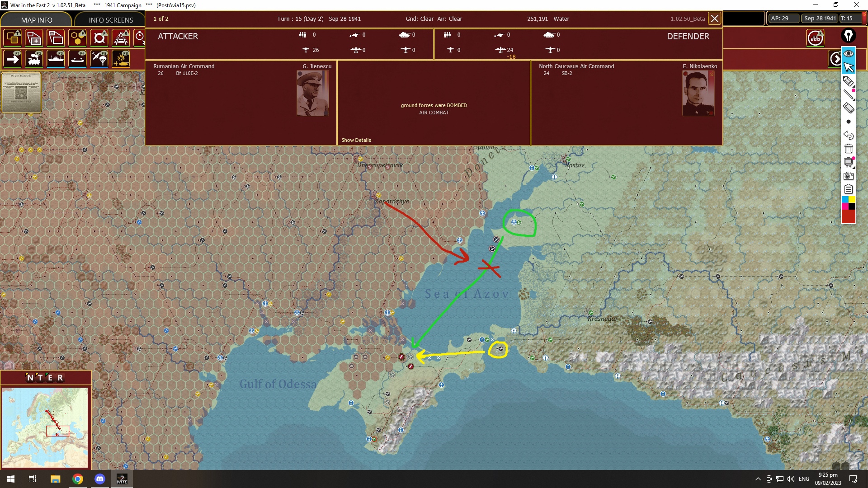Select the F2 rail transport locomotive icon
Image resolution: width=868 pixels, height=488 pixels.
point(34,59)
